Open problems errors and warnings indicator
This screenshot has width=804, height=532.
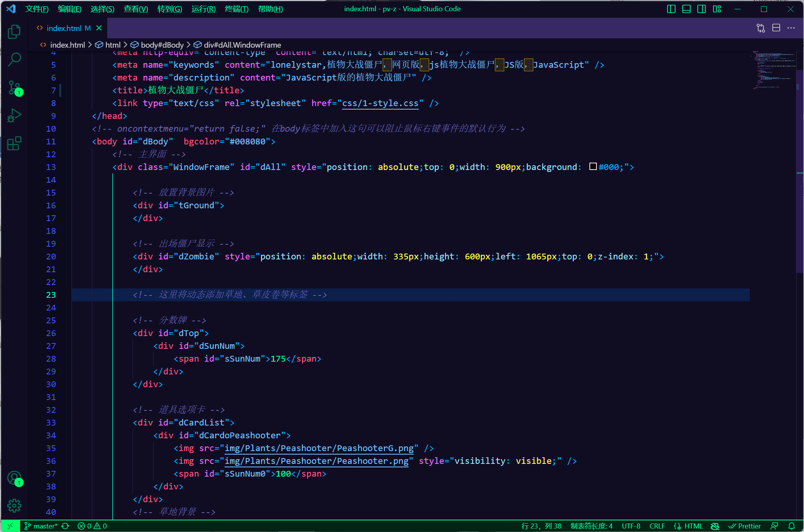[x=92, y=526]
